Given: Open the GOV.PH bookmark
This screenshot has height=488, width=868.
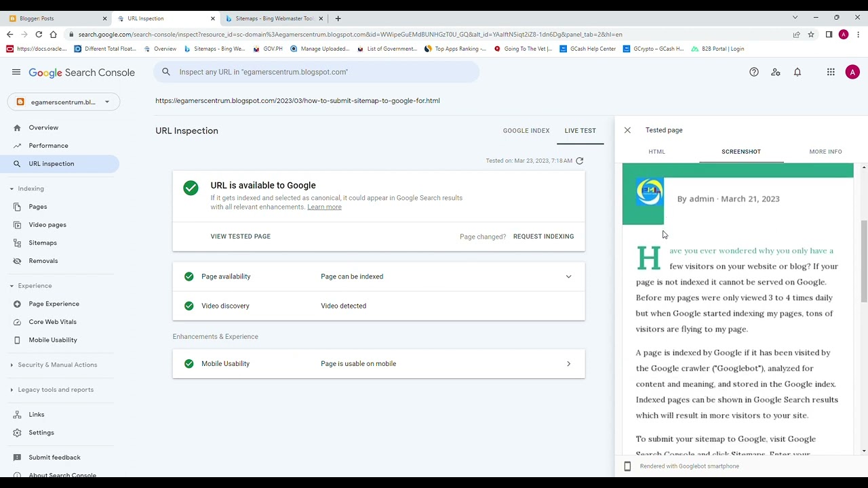Looking at the screenshot, I should tap(267, 49).
